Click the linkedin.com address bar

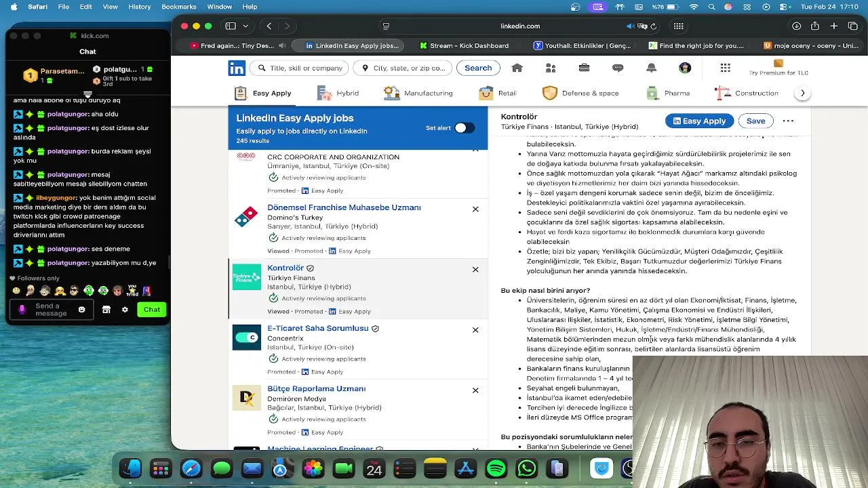[520, 26]
